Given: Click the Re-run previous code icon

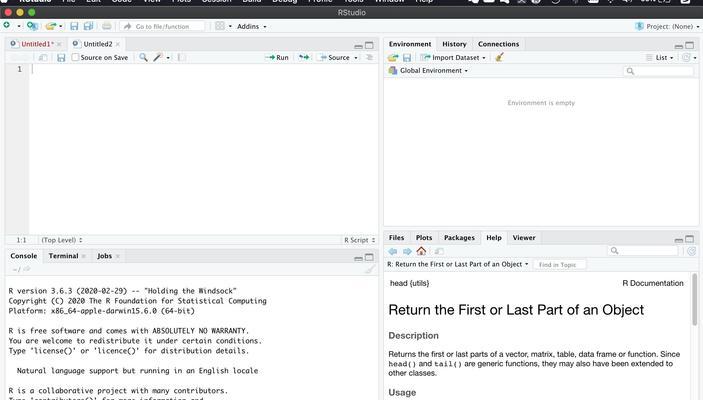Looking at the screenshot, I should [x=304, y=57].
